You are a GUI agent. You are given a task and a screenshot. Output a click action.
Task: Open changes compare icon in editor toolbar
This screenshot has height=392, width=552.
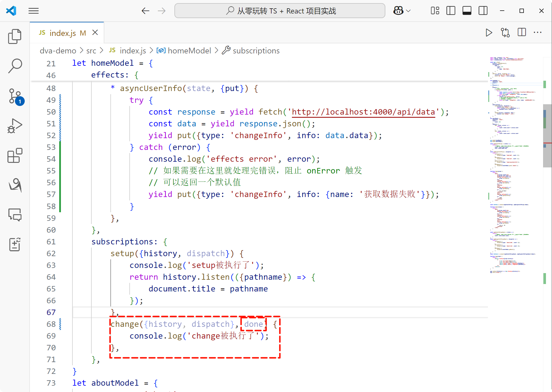(505, 33)
